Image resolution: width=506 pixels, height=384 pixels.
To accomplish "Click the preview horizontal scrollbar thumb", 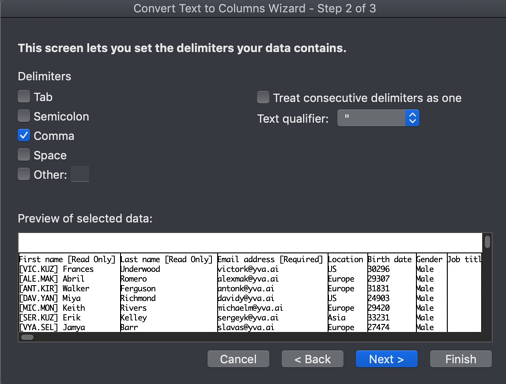I will 27,337.
